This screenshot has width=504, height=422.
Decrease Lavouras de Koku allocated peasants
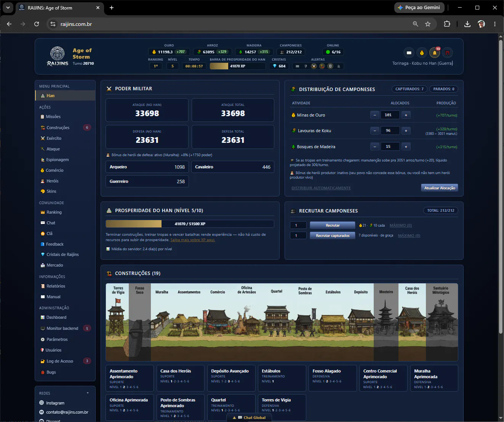375,131
